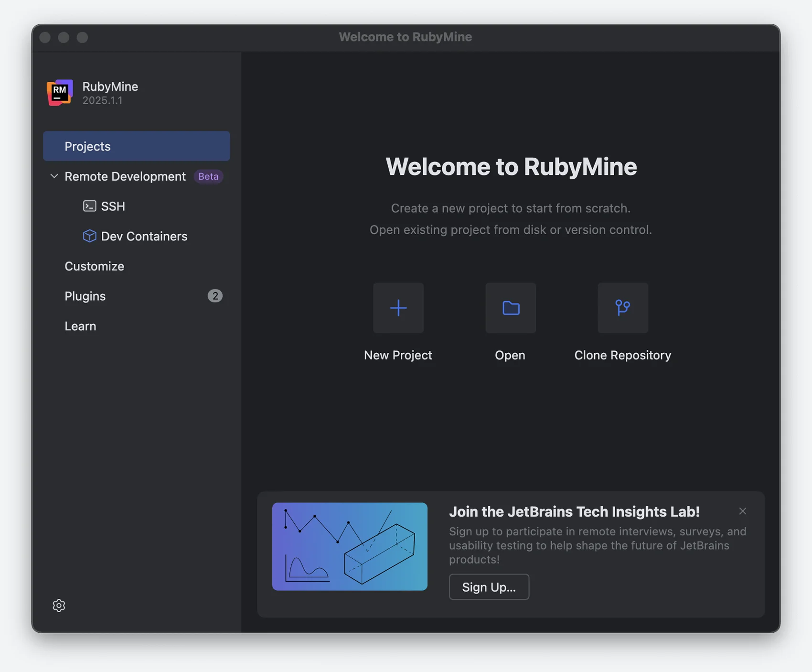812x672 pixels.
Task: Dismiss the Tech Insights Lab banner
Action: [x=742, y=511]
